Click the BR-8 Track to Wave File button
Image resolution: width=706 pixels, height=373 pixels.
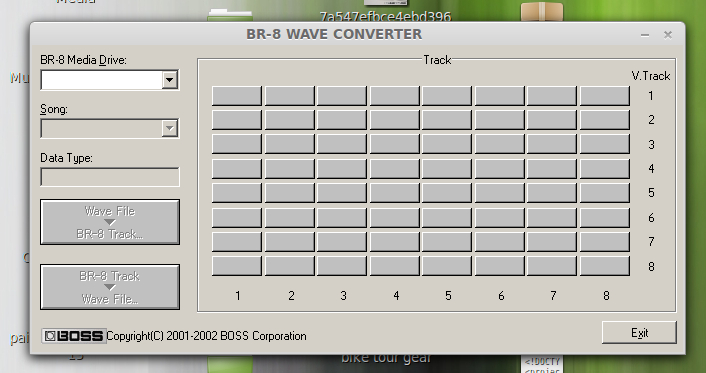coord(110,287)
